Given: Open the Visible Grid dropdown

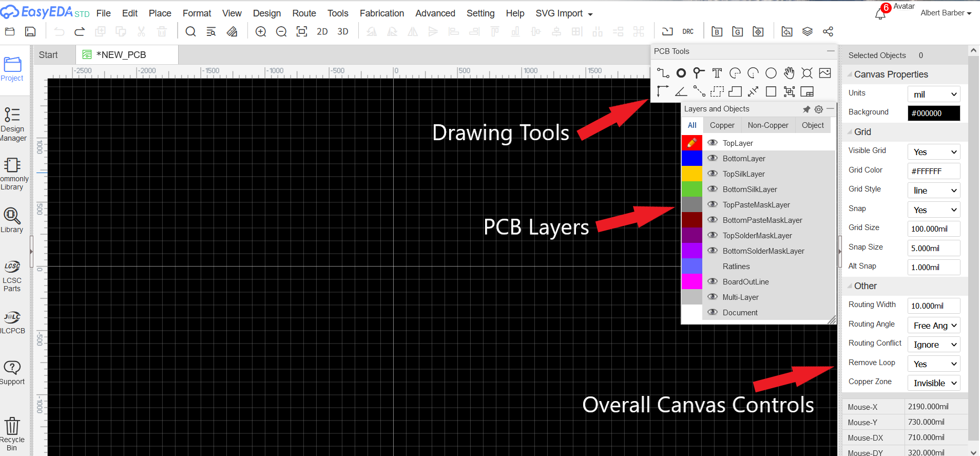Looking at the screenshot, I should 934,151.
